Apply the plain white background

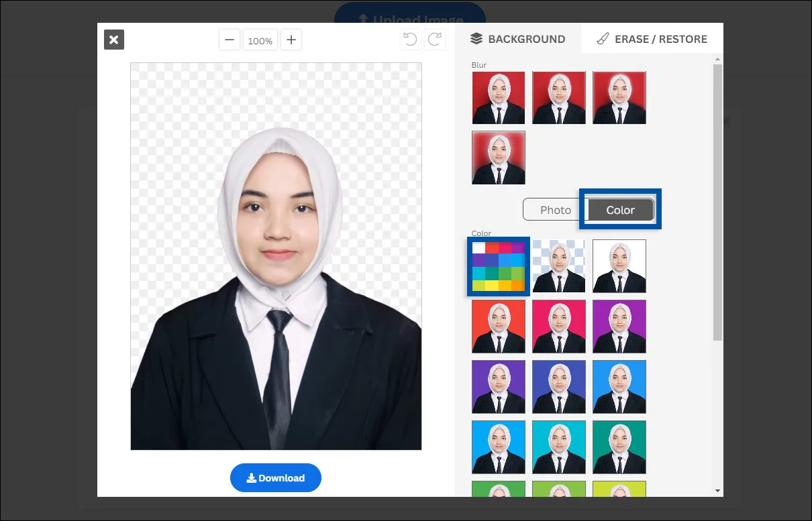coord(619,266)
